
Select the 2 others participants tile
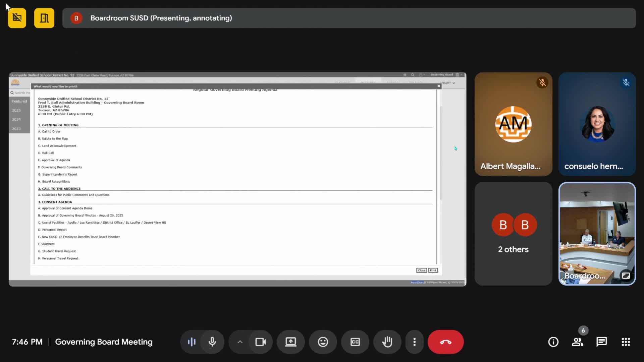(513, 234)
